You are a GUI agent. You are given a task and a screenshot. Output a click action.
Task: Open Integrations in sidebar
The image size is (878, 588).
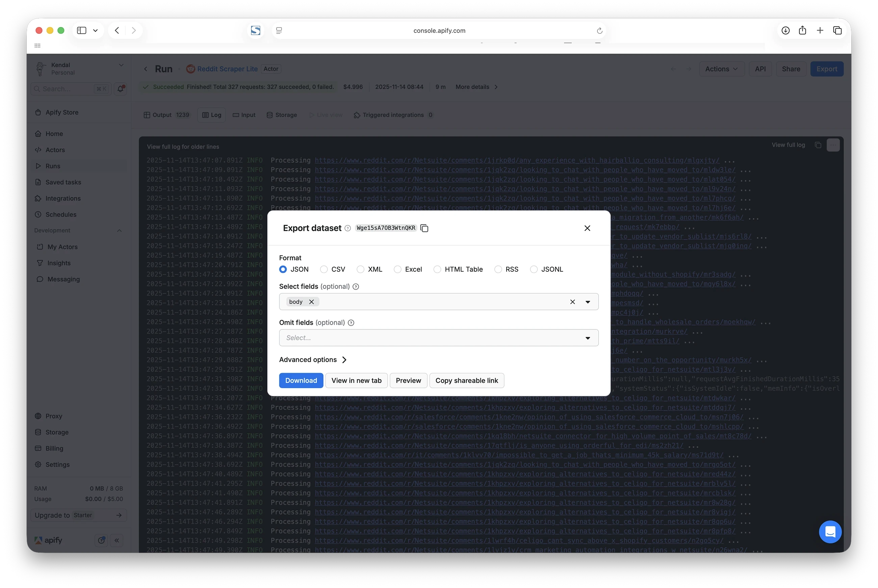point(79,198)
